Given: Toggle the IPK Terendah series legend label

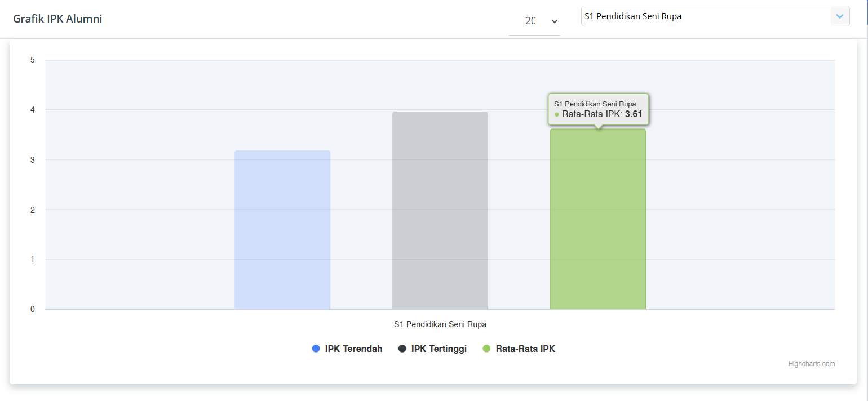Looking at the screenshot, I should click(353, 349).
